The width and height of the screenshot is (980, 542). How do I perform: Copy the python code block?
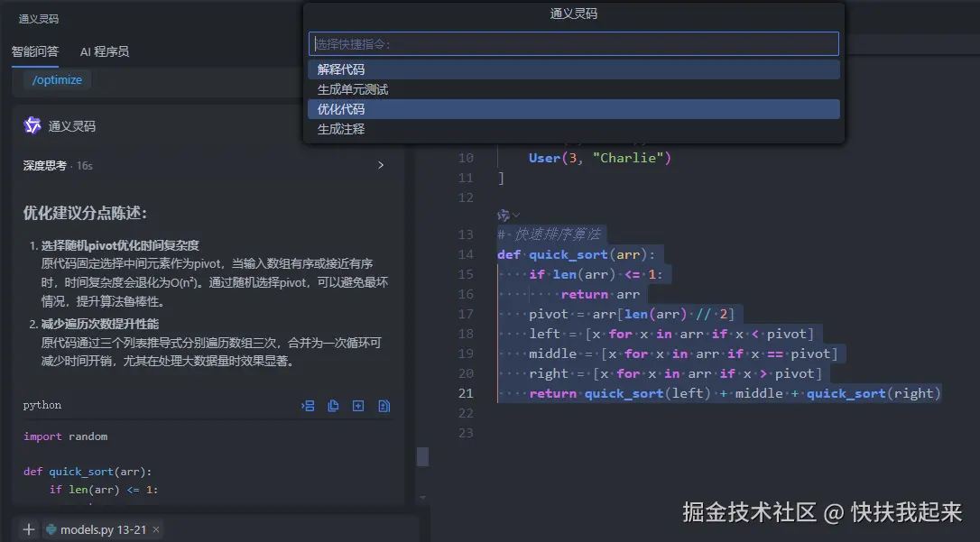tap(333, 406)
